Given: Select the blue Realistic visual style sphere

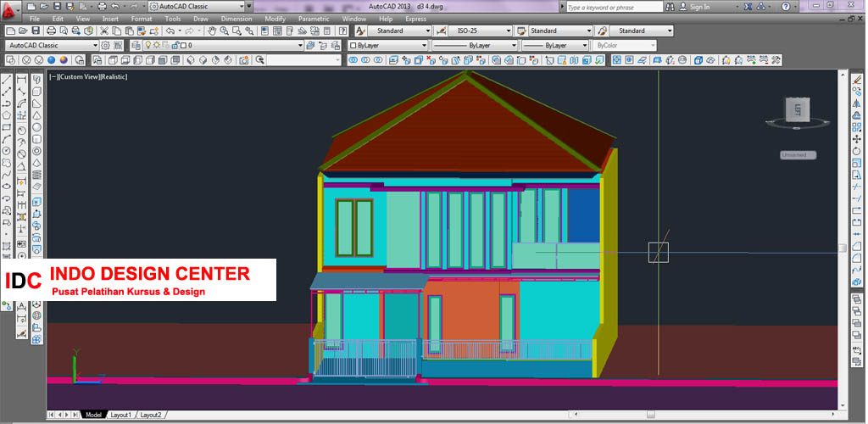Looking at the screenshot, I should pos(52,59).
